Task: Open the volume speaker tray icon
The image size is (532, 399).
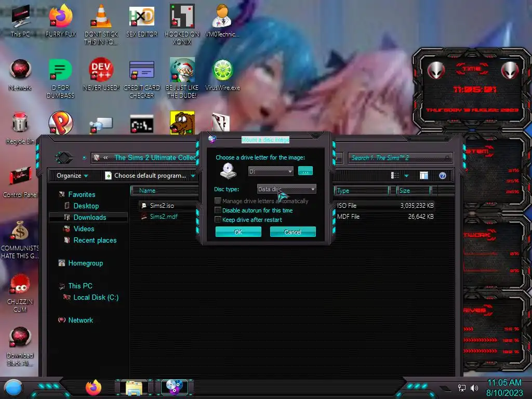Action: 474,388
